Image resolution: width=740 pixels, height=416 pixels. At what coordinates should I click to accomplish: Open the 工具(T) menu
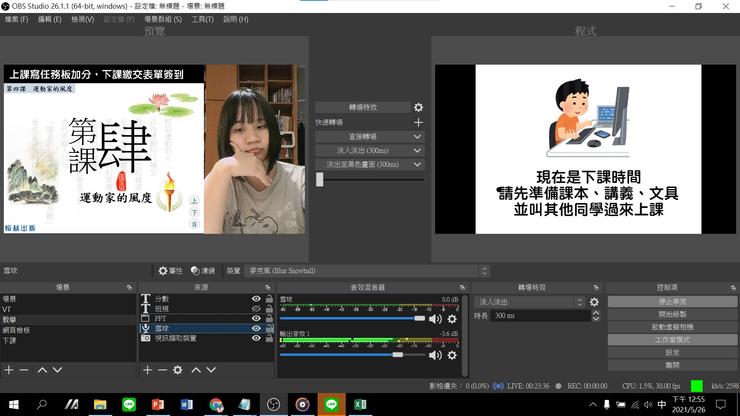pyautogui.click(x=202, y=19)
